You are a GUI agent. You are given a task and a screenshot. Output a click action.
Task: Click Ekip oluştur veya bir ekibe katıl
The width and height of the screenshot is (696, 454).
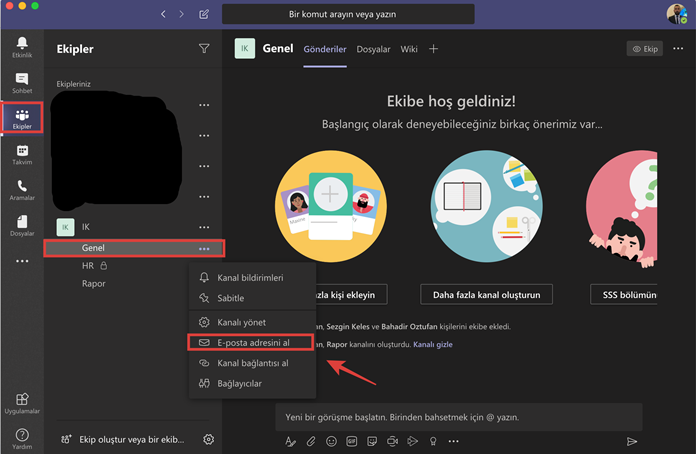pos(123,439)
